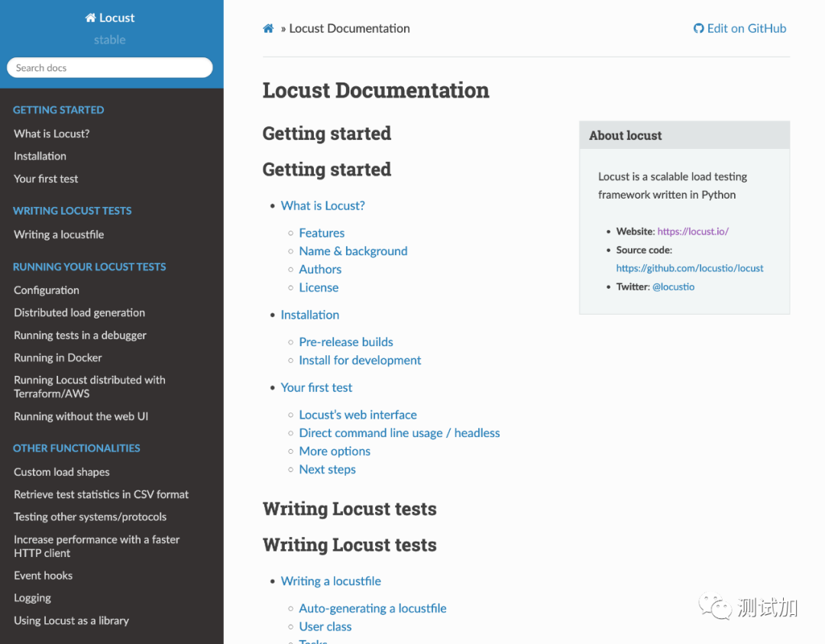This screenshot has height=644, width=825.
Task: Focus the Search docs field
Action: coord(110,68)
